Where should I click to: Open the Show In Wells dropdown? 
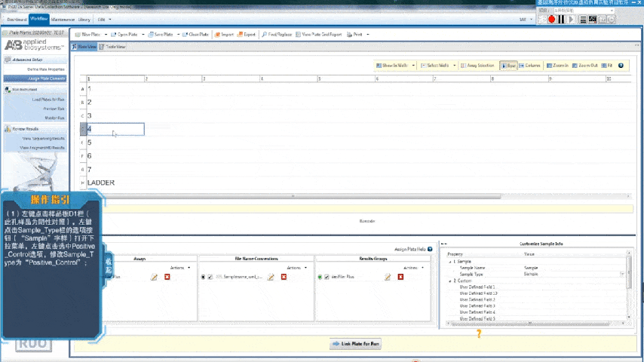(x=413, y=66)
